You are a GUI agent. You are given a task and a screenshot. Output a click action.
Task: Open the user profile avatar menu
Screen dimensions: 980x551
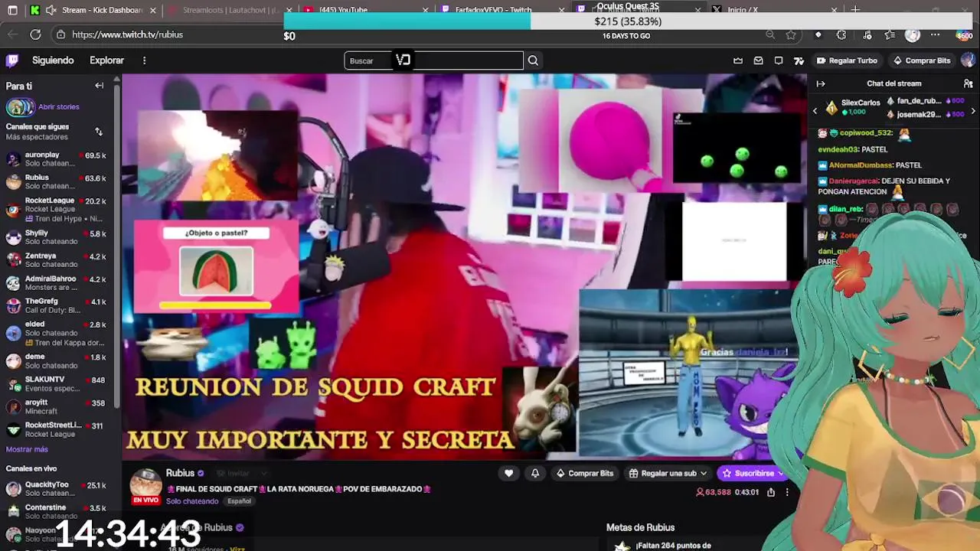[x=969, y=60]
